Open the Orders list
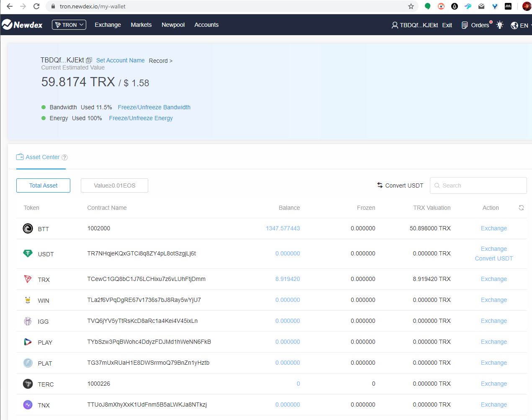Screen dimensions: 532x420 (475, 25)
